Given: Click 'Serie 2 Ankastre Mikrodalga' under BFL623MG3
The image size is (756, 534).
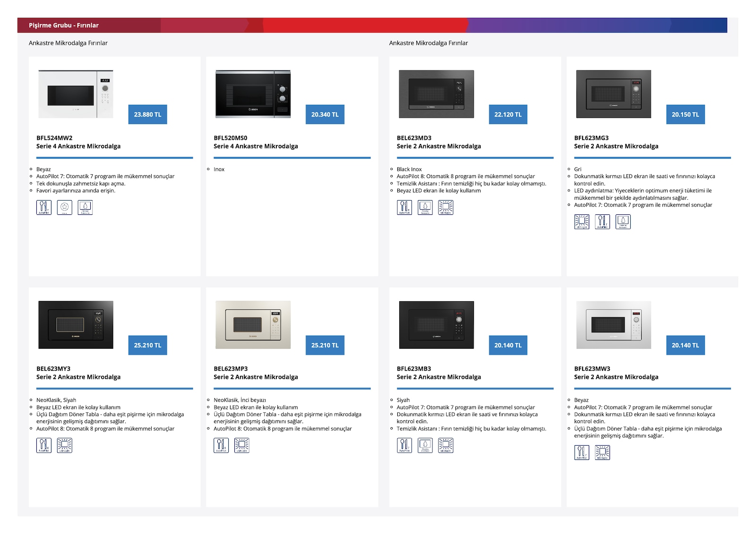Looking at the screenshot, I should [616, 146].
